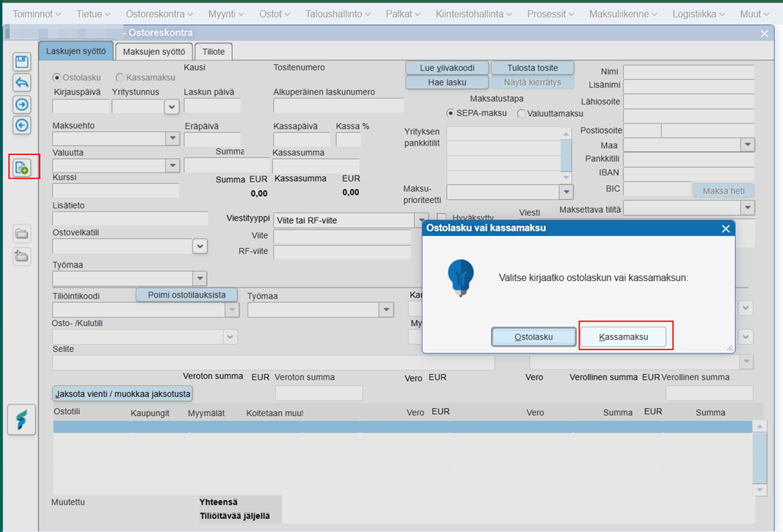Expand the Maksettava tililtä dropdown
Screen dimensions: 783x532
click(747, 207)
